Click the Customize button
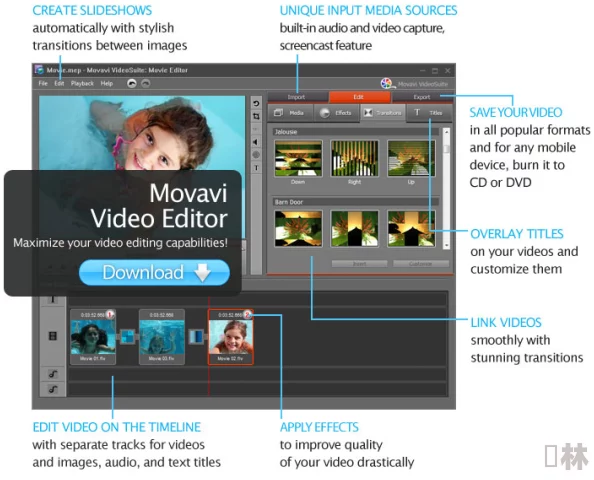Screen dimensions: 594x480 click(x=421, y=264)
